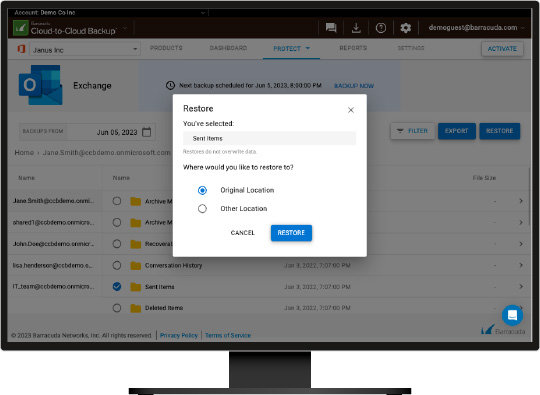Go to the PRODUCTS tab
The image size is (540, 395).
(x=166, y=48)
